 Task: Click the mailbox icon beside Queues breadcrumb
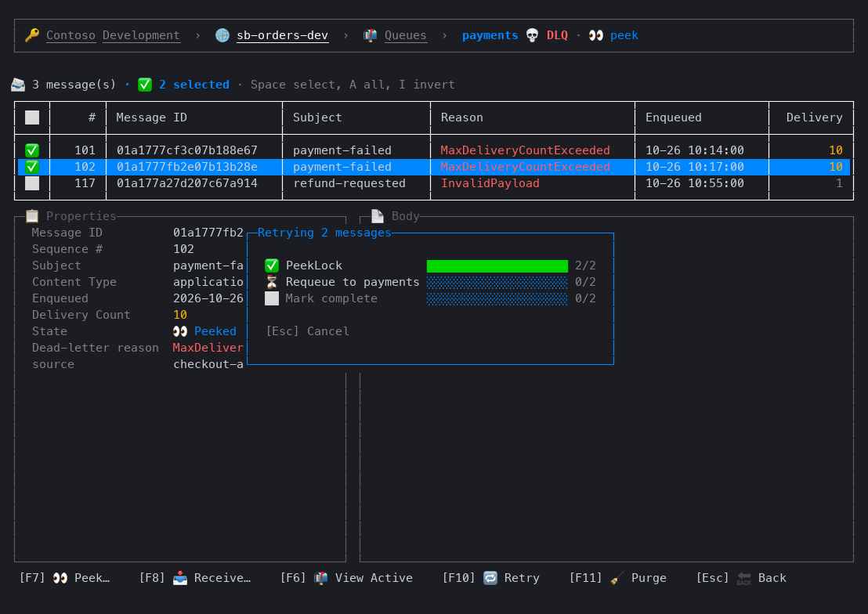(370, 35)
